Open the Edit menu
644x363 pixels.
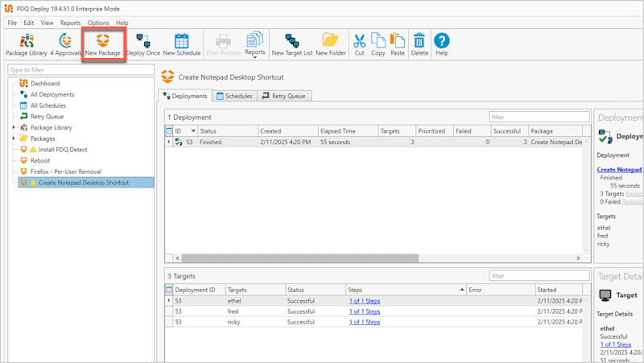coord(28,23)
